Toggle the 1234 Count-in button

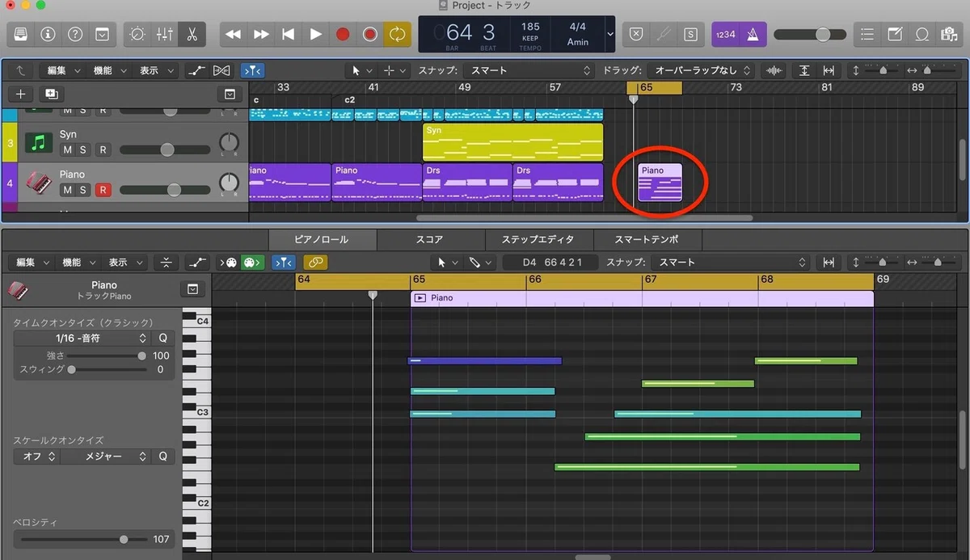[x=726, y=34]
